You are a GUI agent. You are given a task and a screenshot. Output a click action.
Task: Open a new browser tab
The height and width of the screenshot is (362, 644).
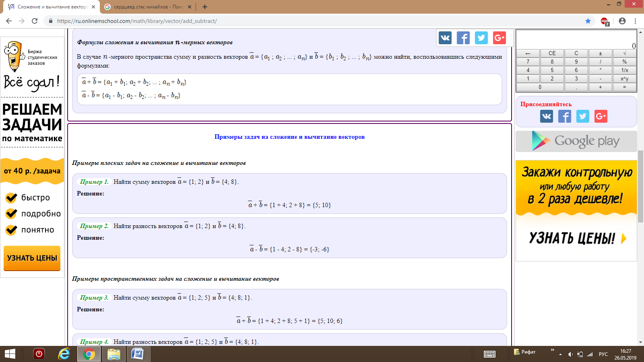click(x=205, y=7)
